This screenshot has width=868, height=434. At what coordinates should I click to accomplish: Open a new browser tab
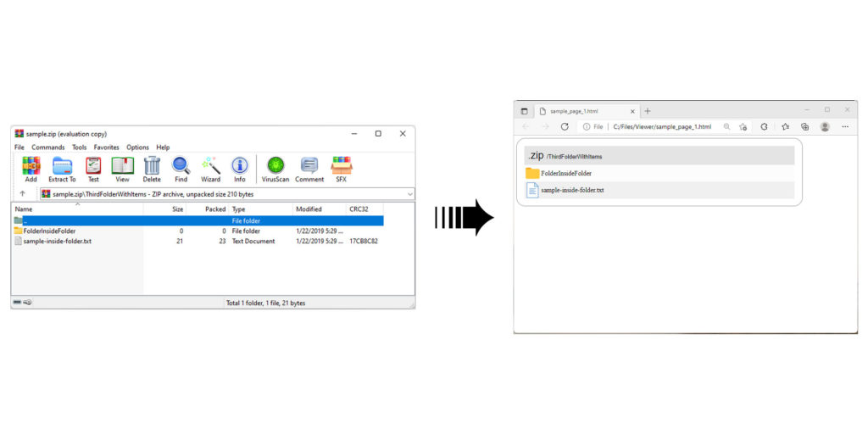click(x=648, y=111)
